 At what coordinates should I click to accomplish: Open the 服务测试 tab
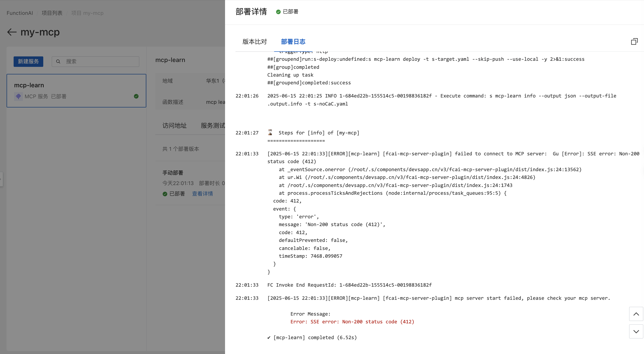[x=213, y=125]
